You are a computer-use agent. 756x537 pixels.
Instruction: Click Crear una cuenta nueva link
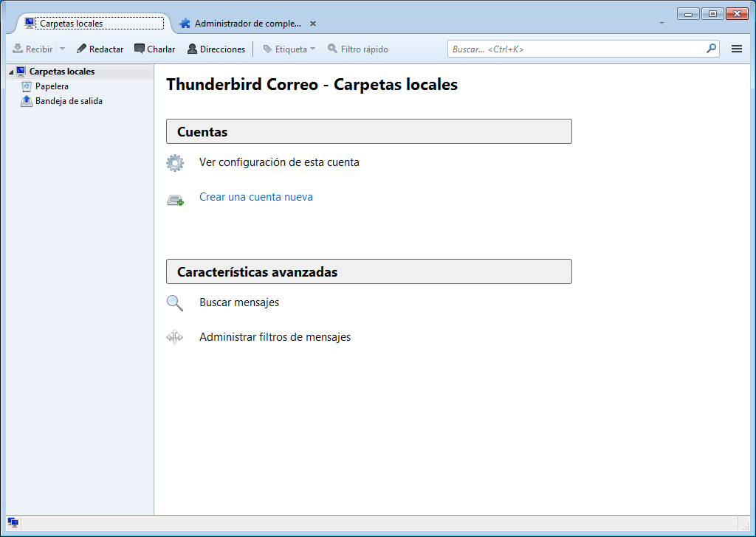pos(256,197)
